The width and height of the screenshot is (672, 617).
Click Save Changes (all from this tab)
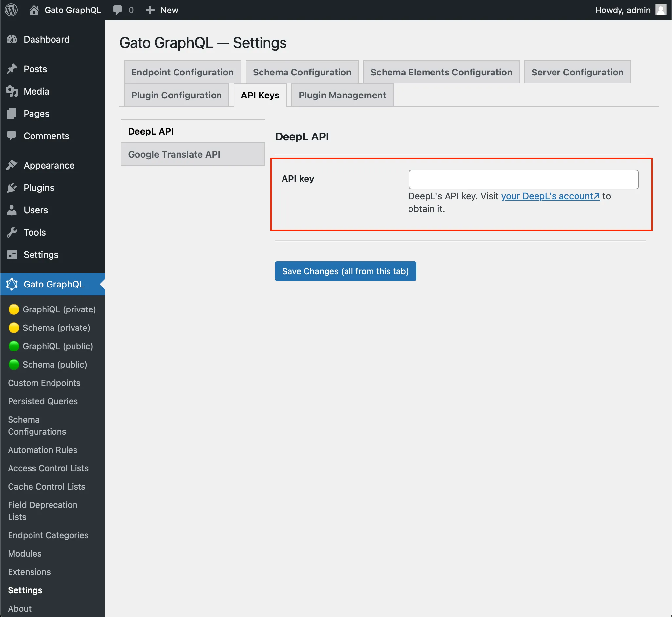tap(346, 271)
